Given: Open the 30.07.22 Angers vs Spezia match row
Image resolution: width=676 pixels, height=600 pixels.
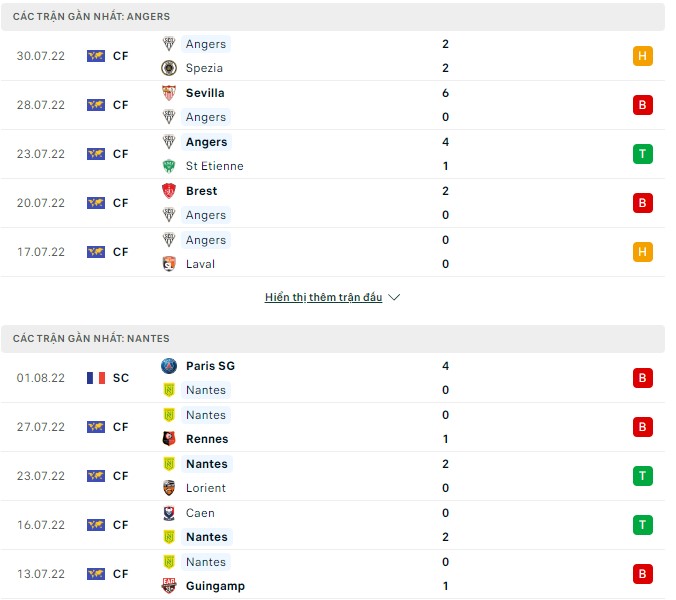Looking at the screenshot, I should click(330, 56).
